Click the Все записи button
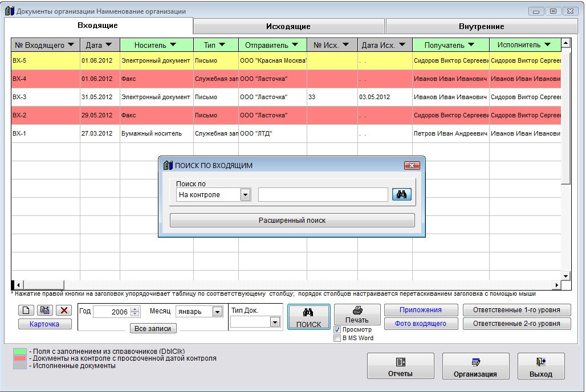 [153, 328]
